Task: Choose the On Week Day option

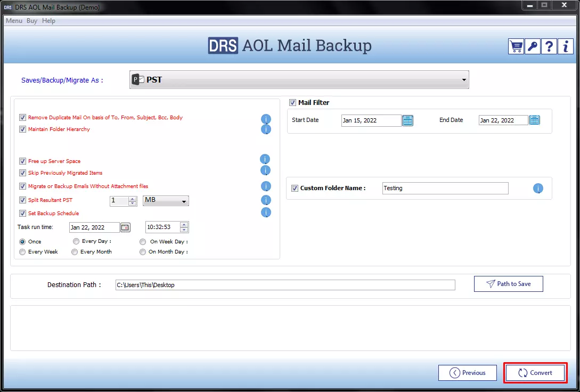Action: pyautogui.click(x=143, y=242)
